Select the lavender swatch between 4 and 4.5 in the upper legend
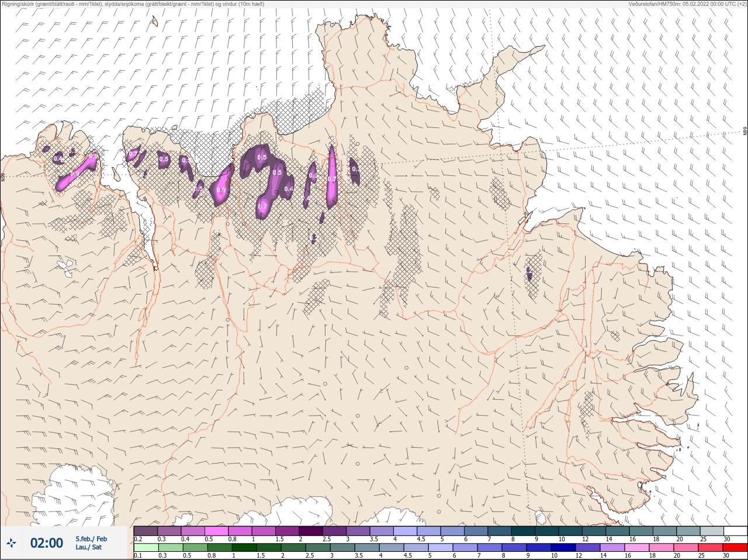Screen dimensions: 748x560 [406, 531]
